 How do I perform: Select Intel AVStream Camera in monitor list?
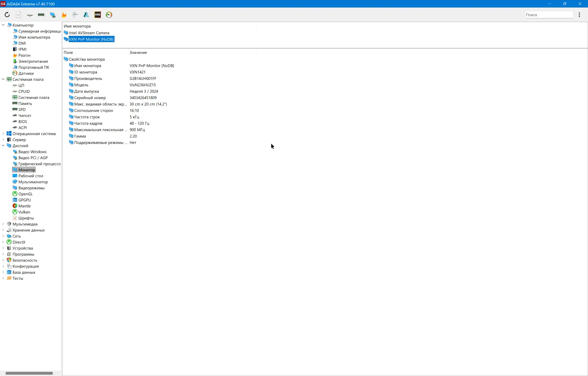pos(89,33)
